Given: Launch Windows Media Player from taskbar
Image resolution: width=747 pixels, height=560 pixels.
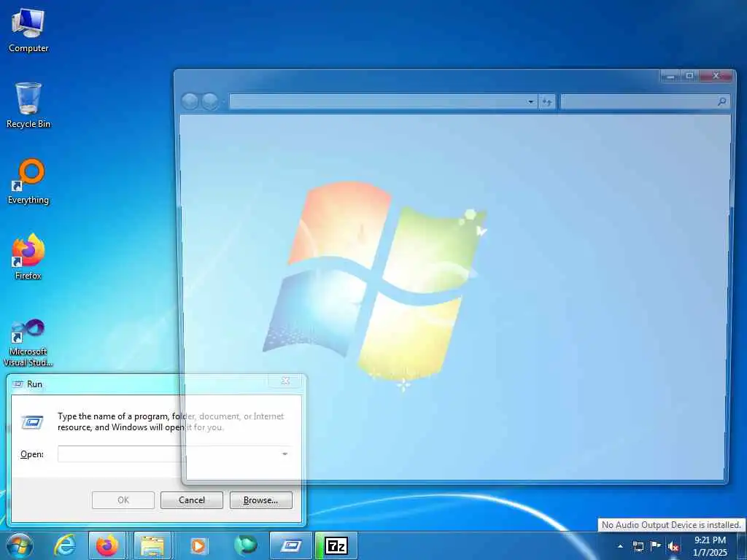Looking at the screenshot, I should [x=198, y=545].
